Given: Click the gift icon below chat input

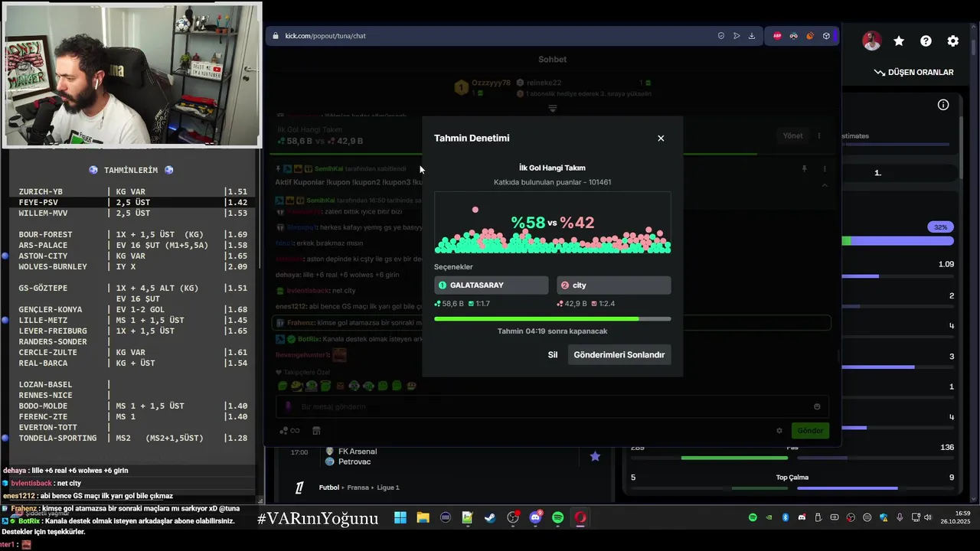Looking at the screenshot, I should click(316, 431).
